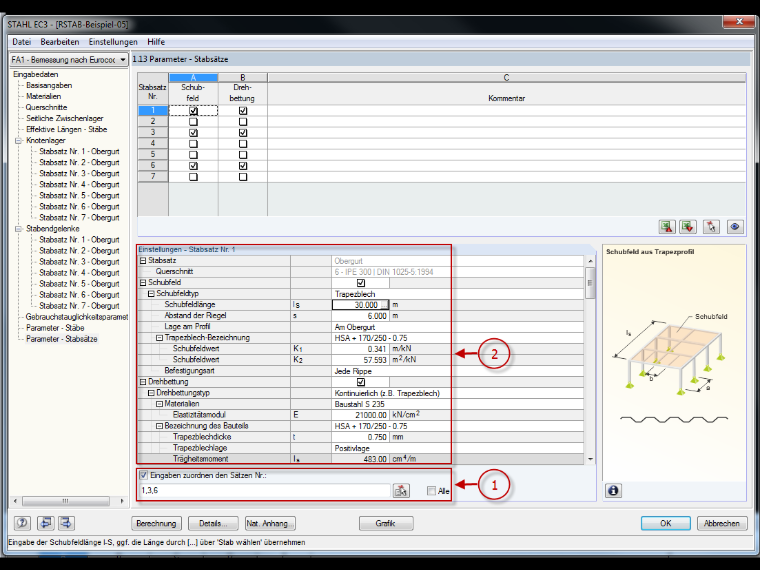Toggle the Schubfeld checkbox for Stabsatz 1
Screen dimensions: 760x570
click(193, 111)
